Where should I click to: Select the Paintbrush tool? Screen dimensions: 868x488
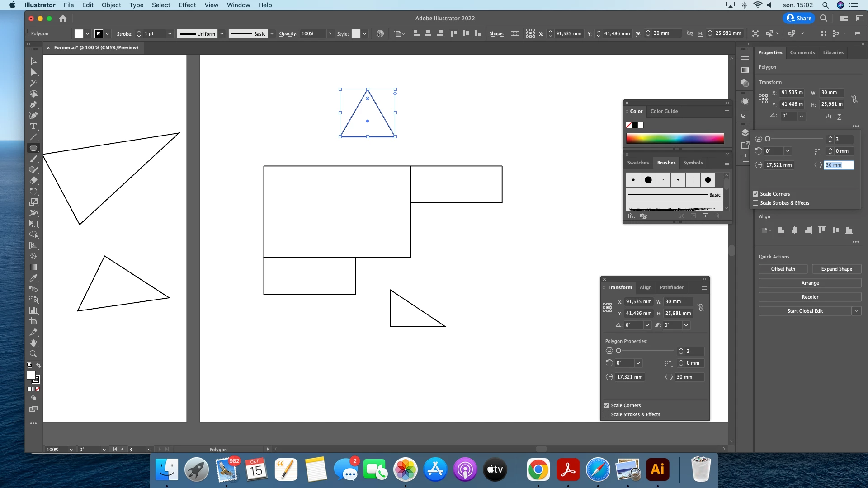coord(33,159)
